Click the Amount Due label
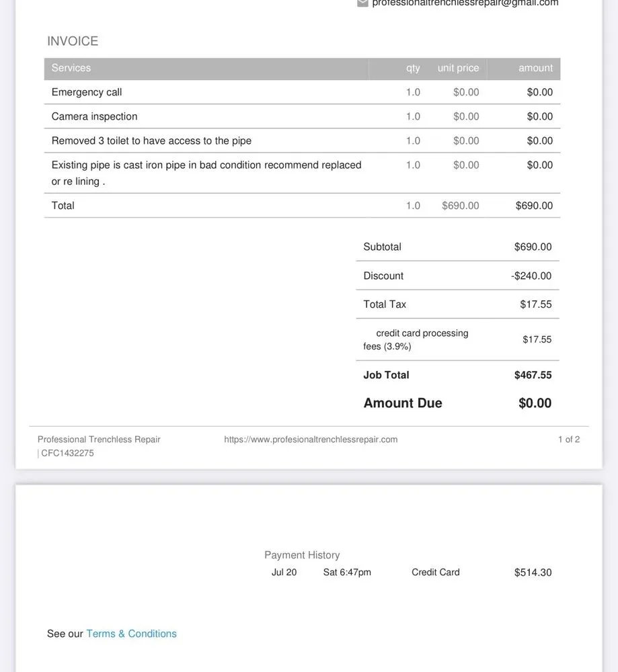The image size is (618, 672). pos(403,403)
